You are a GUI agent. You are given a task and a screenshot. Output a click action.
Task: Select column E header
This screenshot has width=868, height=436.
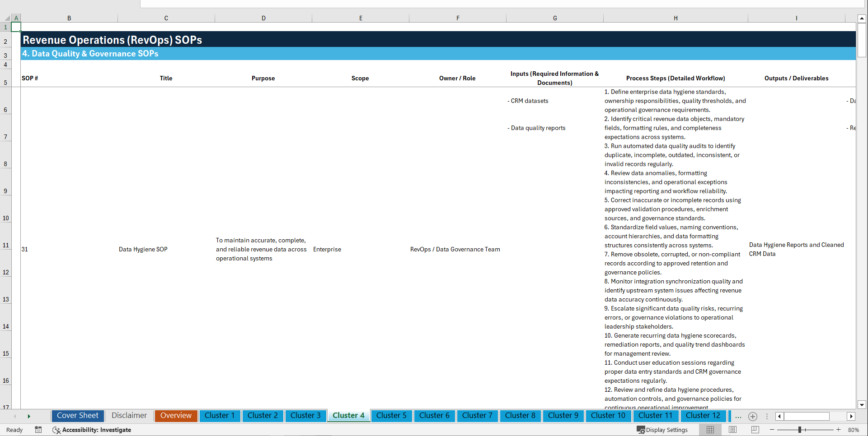(361, 18)
